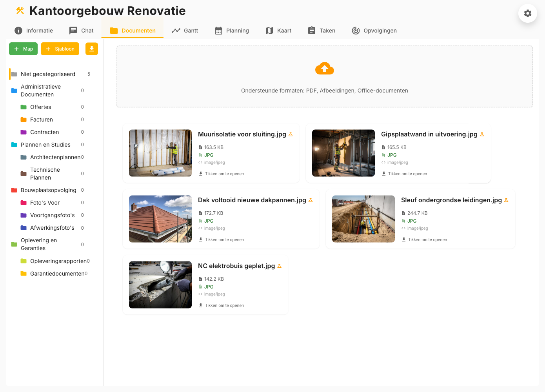Click the download icon button next to Sjabloon
Viewport: 545px width, 392px height.
[91, 49]
